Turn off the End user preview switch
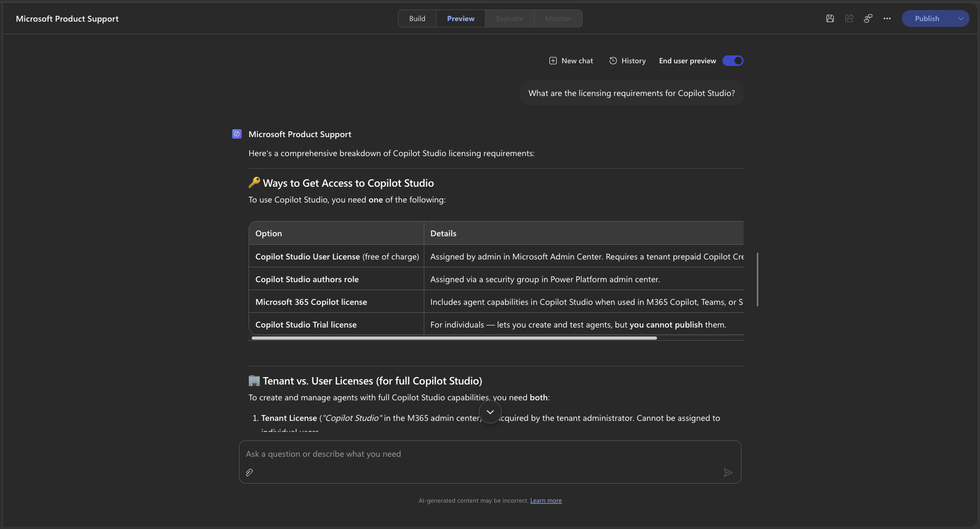The height and width of the screenshot is (529, 980). (733, 61)
